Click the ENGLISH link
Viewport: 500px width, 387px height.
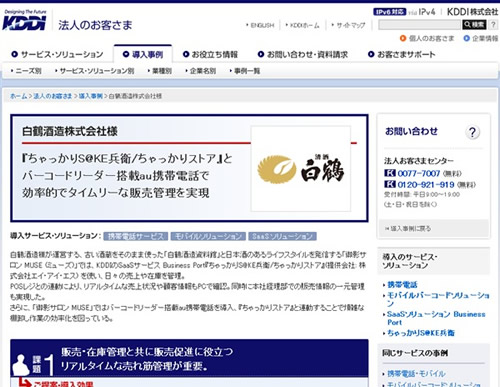click(x=260, y=25)
